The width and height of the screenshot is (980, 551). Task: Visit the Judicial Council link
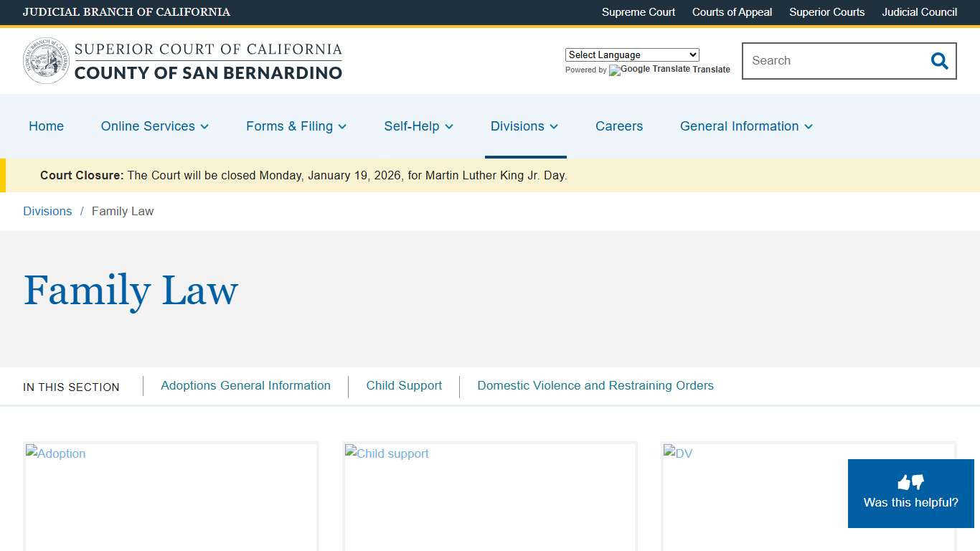pos(919,12)
